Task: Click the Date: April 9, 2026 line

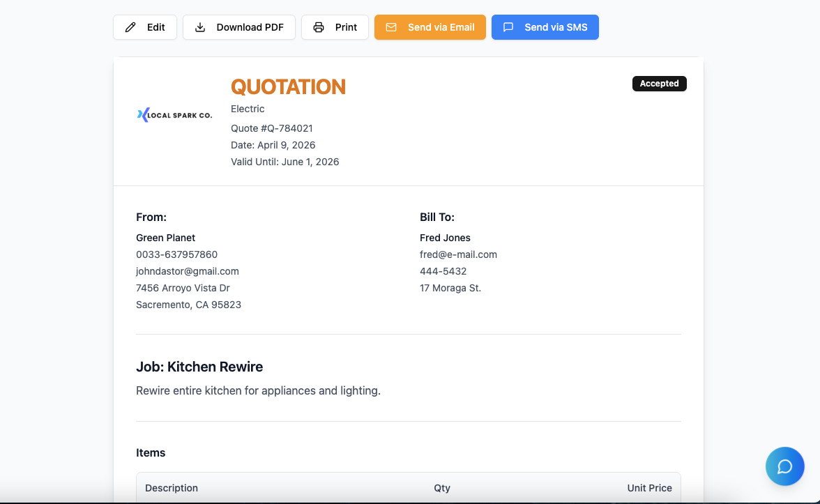Action: [273, 145]
